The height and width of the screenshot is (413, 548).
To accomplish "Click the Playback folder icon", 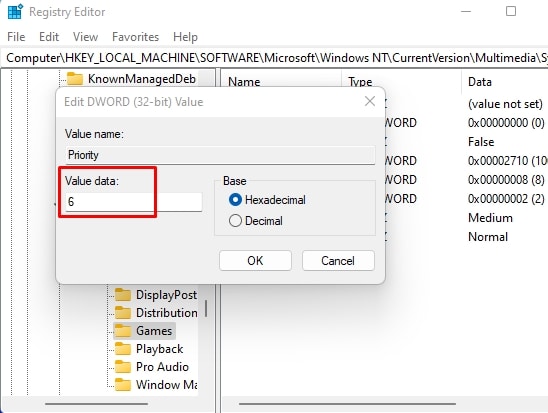I will click(123, 349).
